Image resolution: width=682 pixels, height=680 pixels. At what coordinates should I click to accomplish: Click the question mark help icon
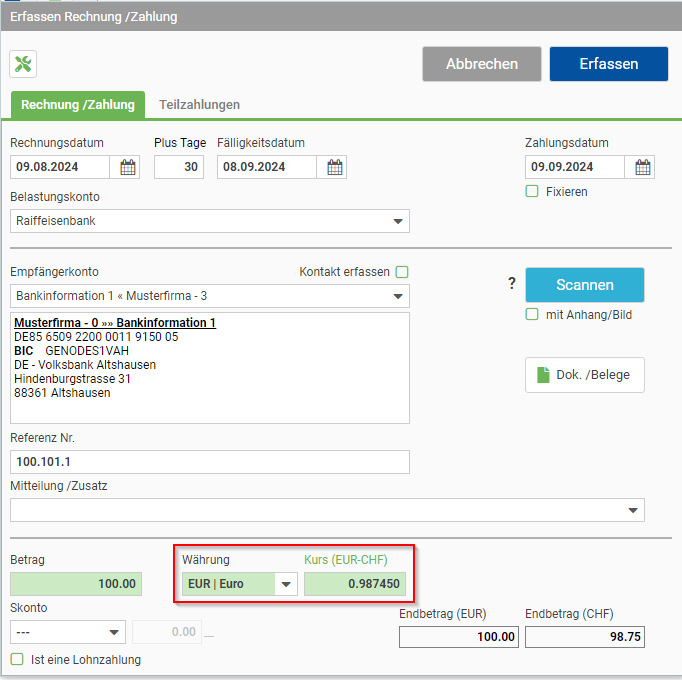pyautogui.click(x=512, y=284)
